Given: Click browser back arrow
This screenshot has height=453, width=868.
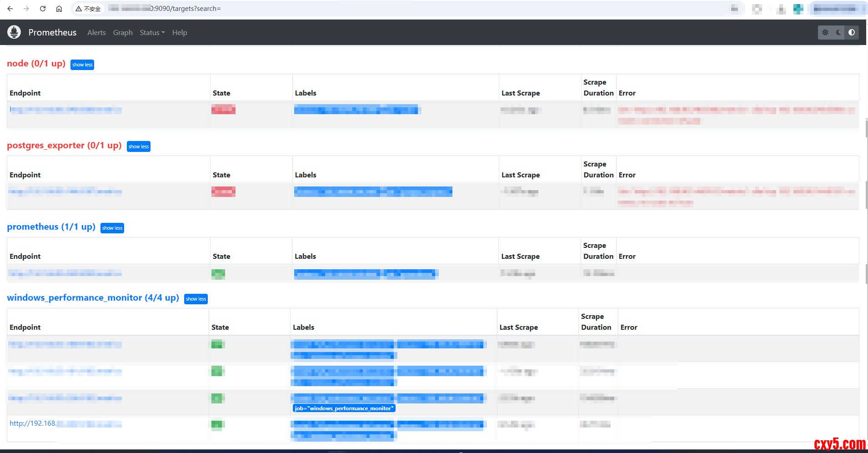Looking at the screenshot, I should pos(10,9).
